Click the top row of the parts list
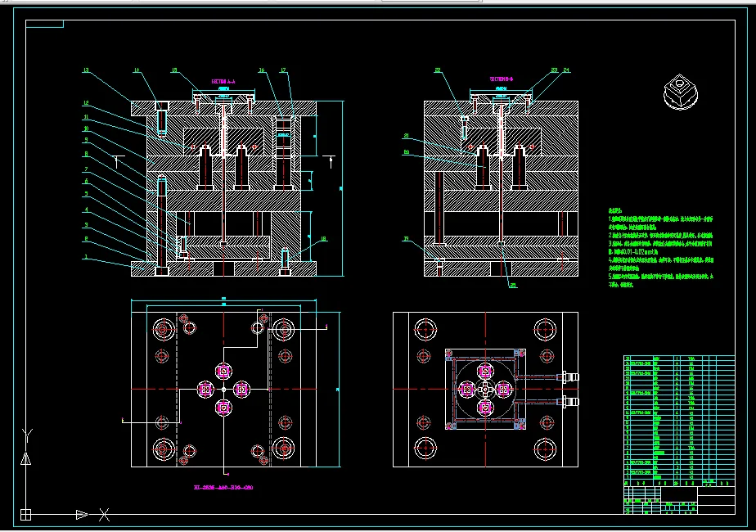Image resolution: width=756 pixels, height=532 pixels. 679,358
